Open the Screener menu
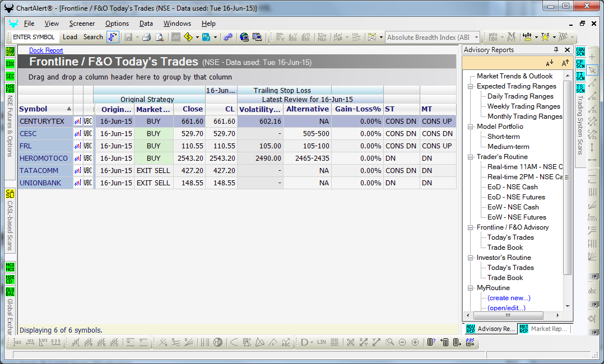This screenshot has height=364, width=604. [x=82, y=24]
